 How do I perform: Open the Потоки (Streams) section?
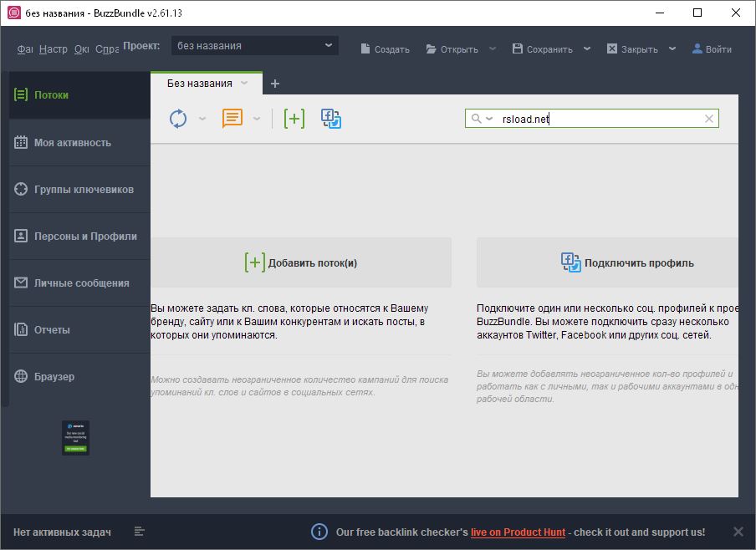(x=79, y=95)
